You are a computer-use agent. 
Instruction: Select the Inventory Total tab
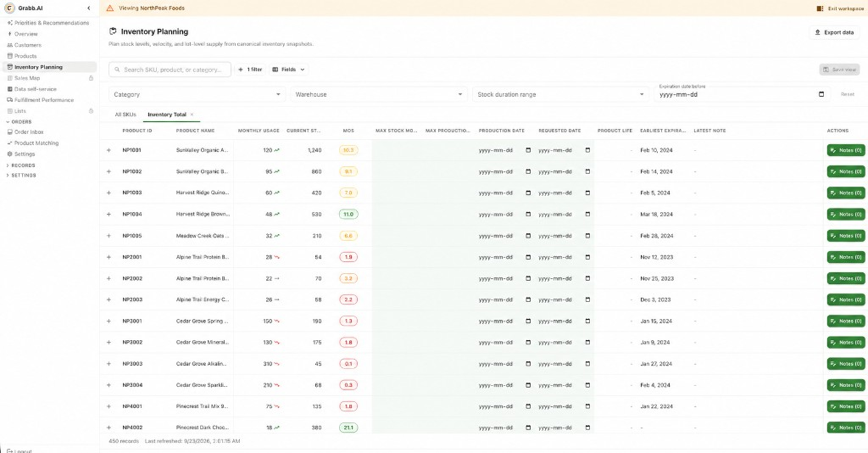[x=167, y=115]
